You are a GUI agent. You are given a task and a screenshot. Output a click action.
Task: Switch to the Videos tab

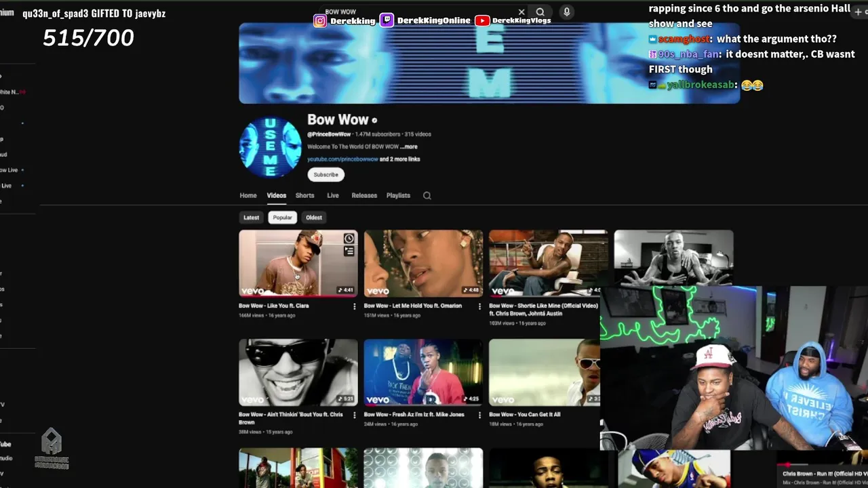tap(276, 195)
